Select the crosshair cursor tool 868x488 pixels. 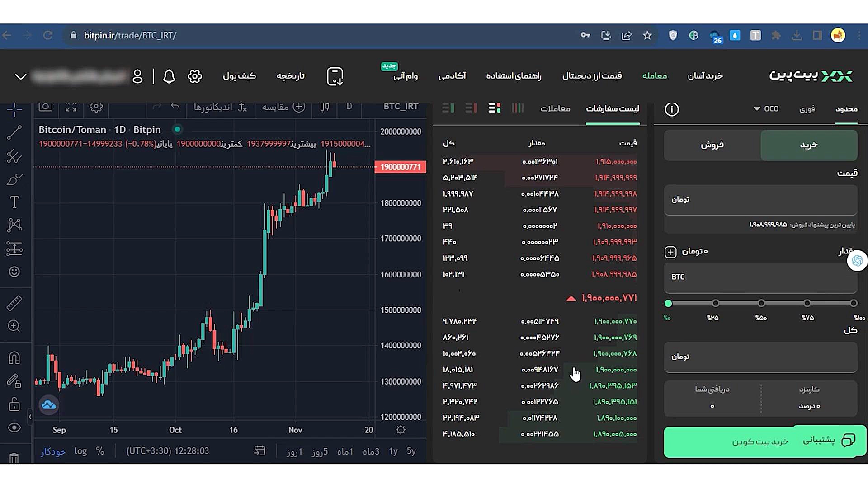point(14,110)
